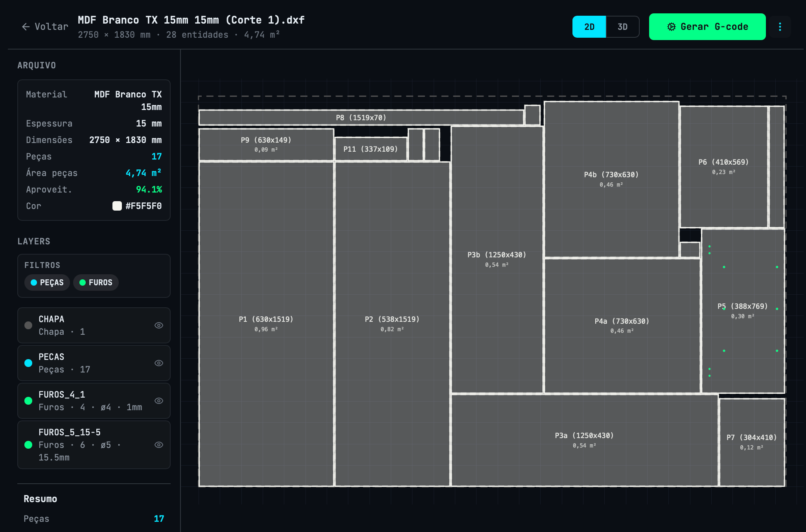Click the cyan dot of PECAS layer
Viewport: 806px width, 532px height.
click(28, 363)
